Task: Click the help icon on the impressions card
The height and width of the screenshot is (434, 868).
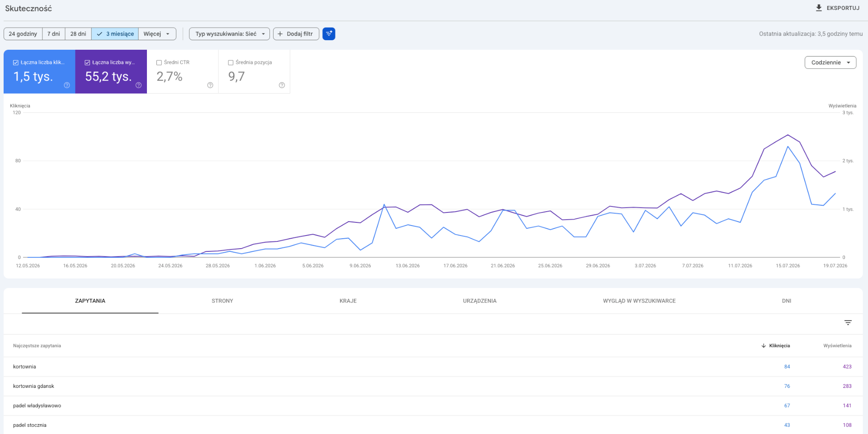Action: (139, 85)
